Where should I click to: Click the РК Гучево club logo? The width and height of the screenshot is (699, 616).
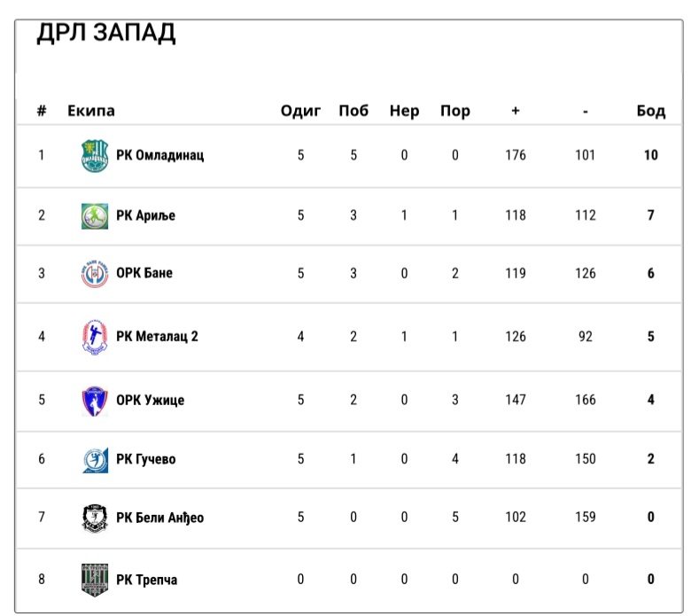coord(95,459)
